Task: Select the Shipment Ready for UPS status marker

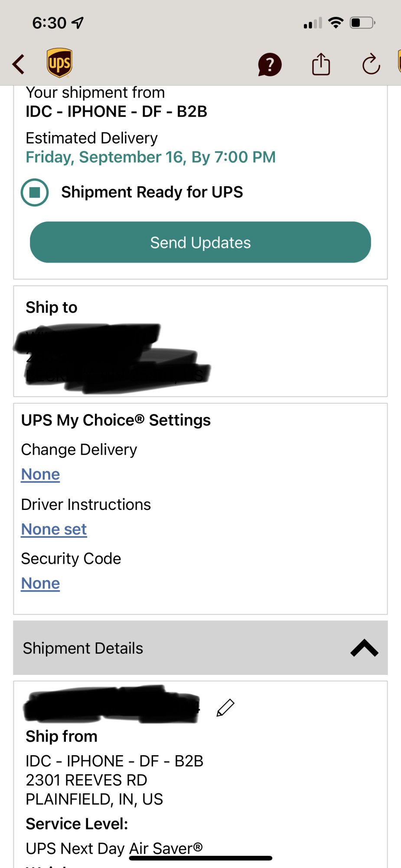Action: pyautogui.click(x=35, y=192)
